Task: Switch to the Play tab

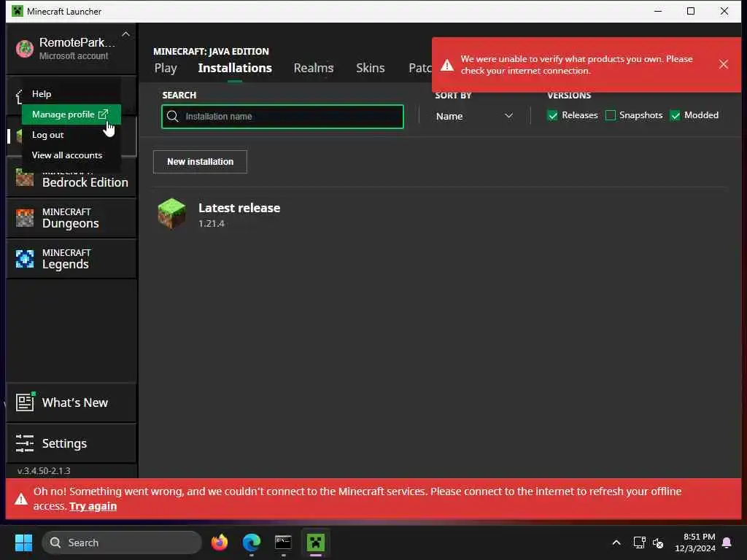Action: 166,68
